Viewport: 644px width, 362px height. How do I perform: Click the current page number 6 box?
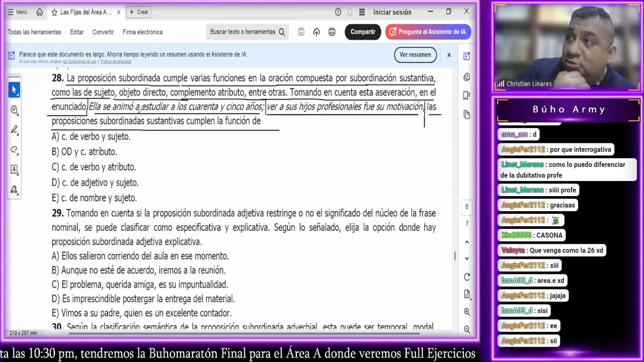pos(466,206)
